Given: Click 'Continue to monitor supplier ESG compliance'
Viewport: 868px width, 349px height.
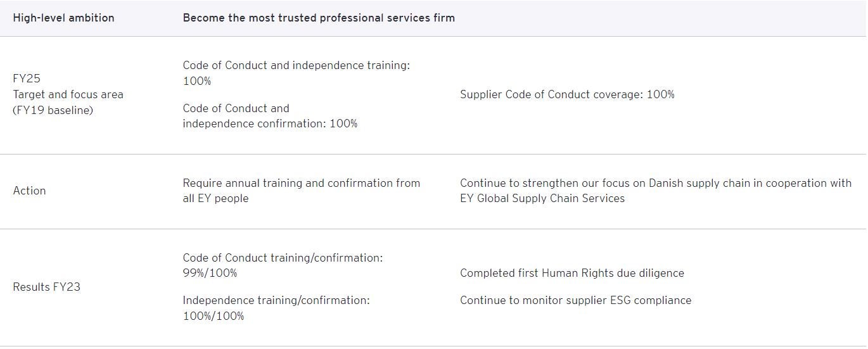Looking at the screenshot, I should click(x=575, y=300).
